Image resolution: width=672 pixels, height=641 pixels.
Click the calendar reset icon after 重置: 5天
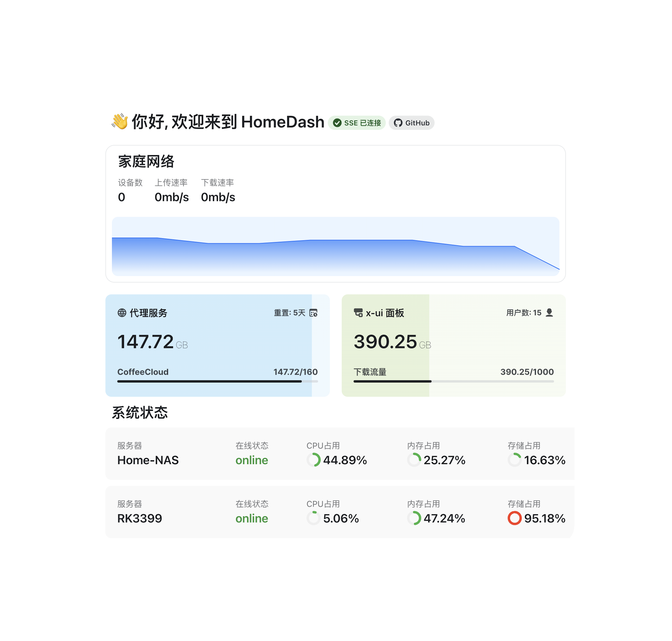314,313
